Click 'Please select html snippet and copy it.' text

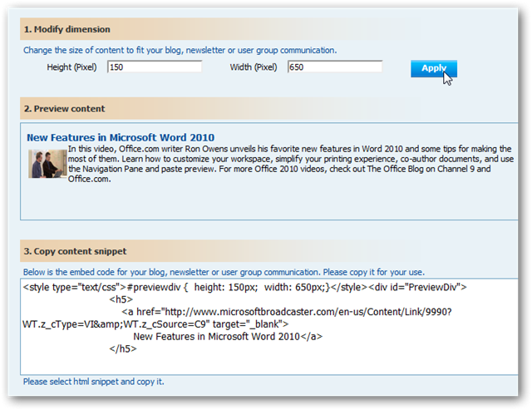coord(93,382)
